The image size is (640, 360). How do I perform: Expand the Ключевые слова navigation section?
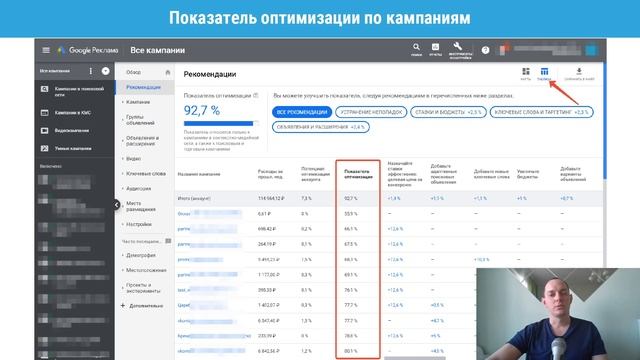pos(145,173)
